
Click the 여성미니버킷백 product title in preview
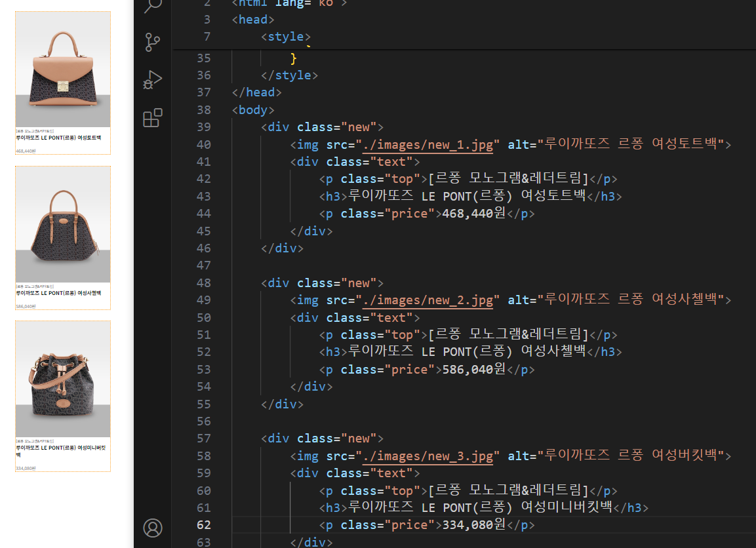pyautogui.click(x=61, y=451)
